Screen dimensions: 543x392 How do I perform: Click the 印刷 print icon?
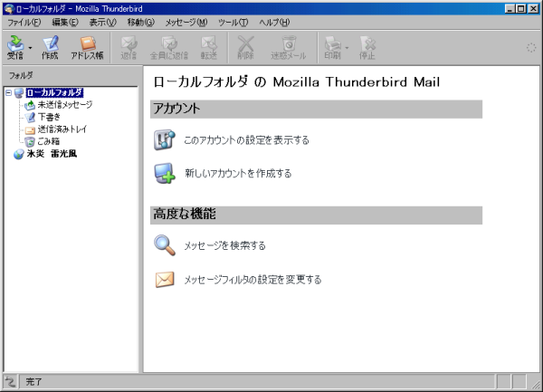coord(332,47)
